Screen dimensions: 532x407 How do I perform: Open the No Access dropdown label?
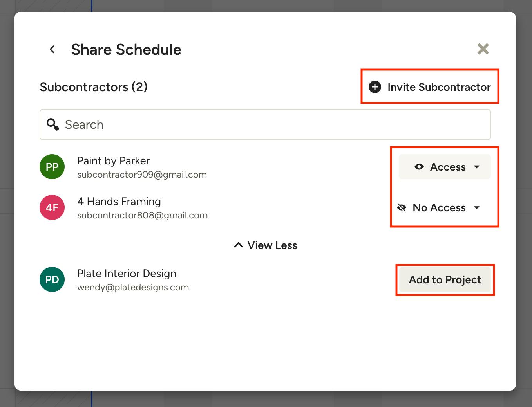point(439,207)
